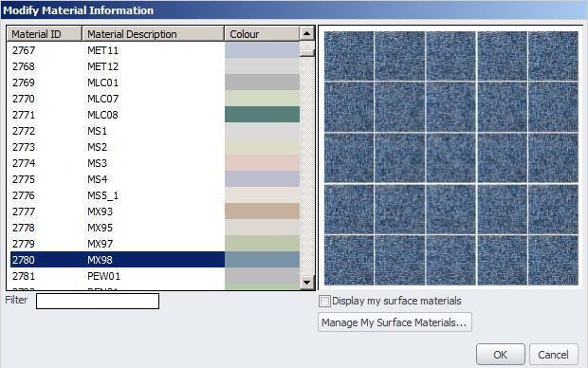The height and width of the screenshot is (368, 588).
Task: Pick the MLC01 grey colour swatch
Action: [262, 83]
